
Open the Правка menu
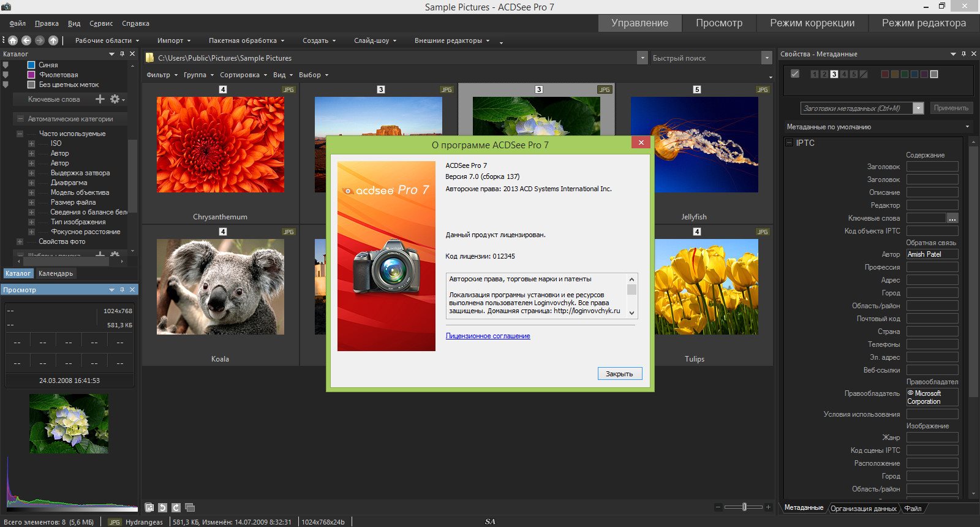[x=47, y=23]
